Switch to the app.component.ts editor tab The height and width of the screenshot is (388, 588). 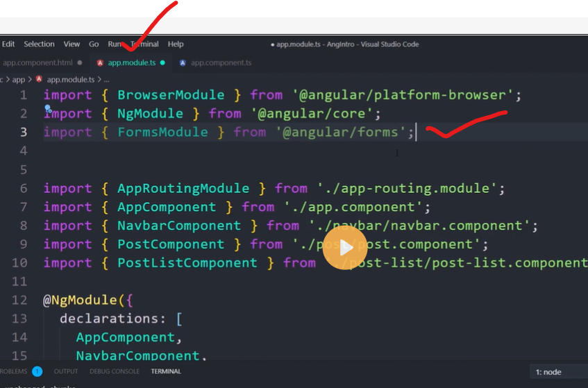point(221,62)
